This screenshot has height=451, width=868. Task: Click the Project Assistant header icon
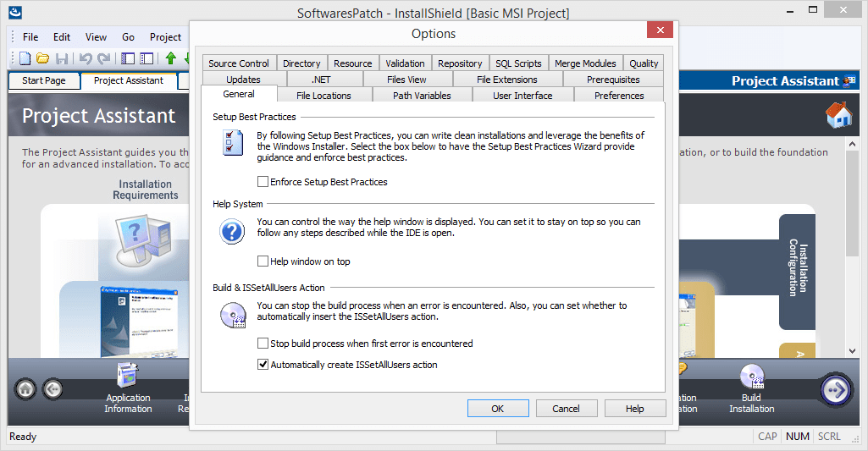(x=849, y=81)
